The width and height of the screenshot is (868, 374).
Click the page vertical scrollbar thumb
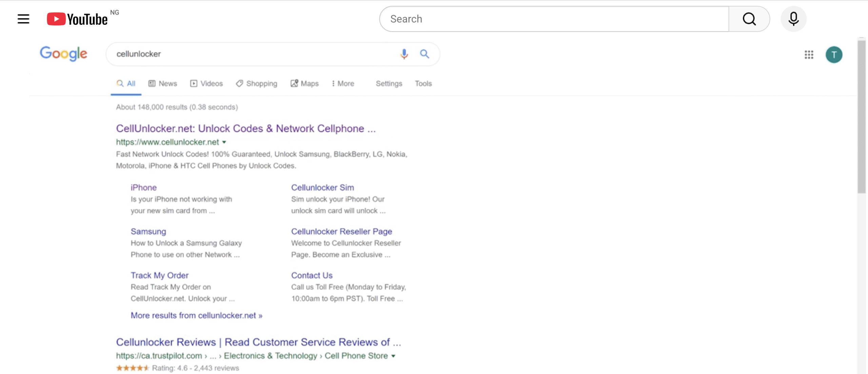[861, 117]
